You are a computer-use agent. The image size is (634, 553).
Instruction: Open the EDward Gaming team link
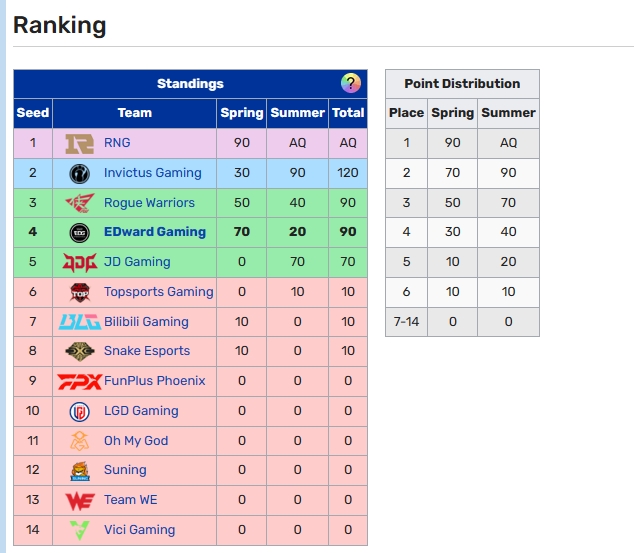coord(154,232)
